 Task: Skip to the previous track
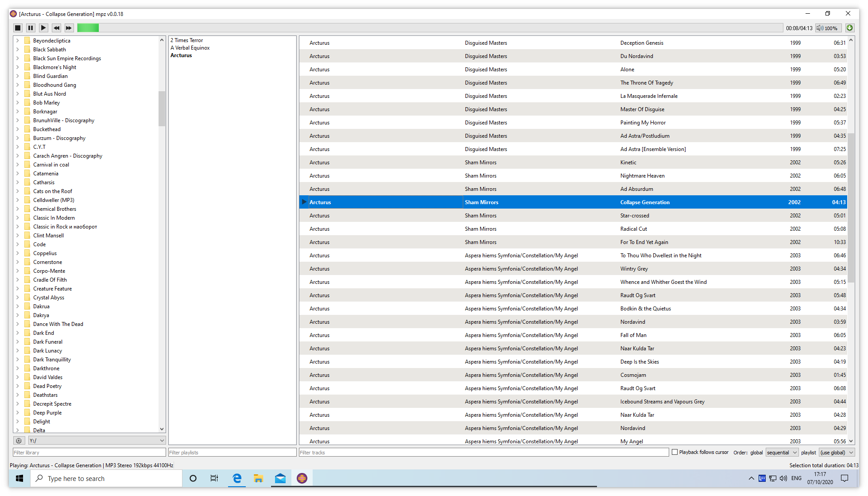[56, 28]
